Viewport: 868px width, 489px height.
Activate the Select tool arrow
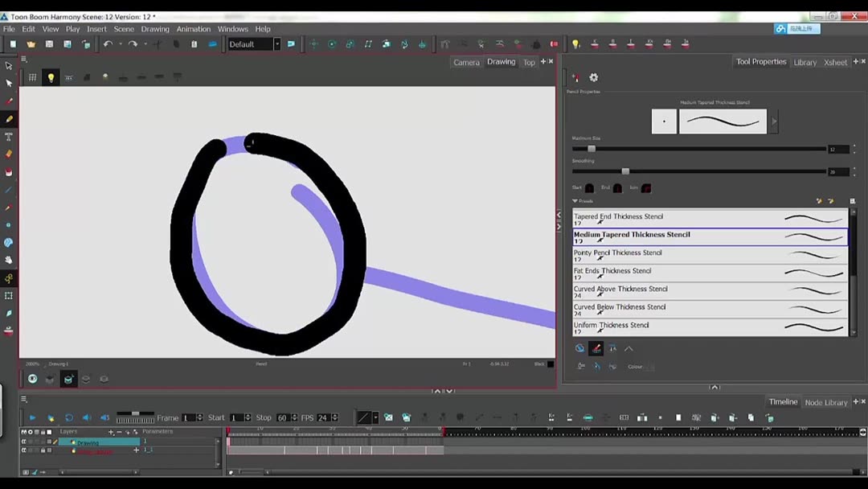9,65
